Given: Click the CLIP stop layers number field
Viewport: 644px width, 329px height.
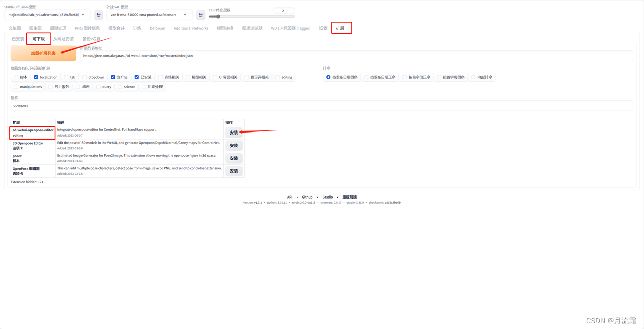Looking at the screenshot, I should tap(284, 10).
